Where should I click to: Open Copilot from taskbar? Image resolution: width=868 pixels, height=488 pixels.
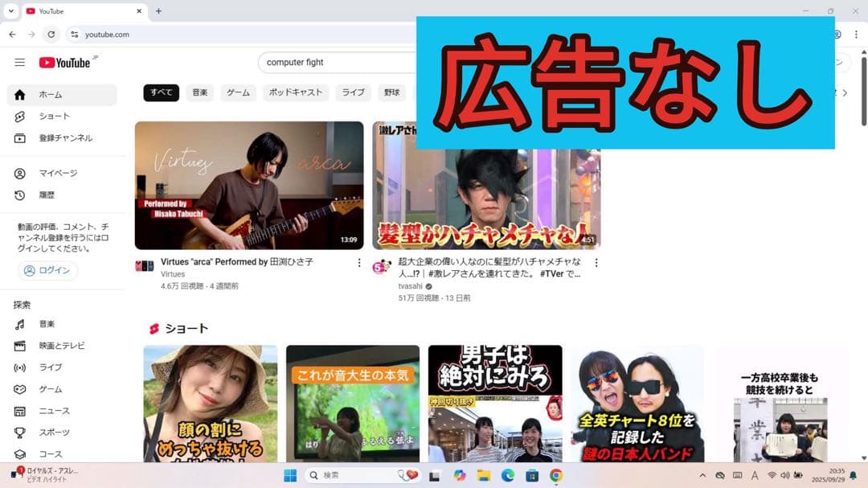pos(459,475)
